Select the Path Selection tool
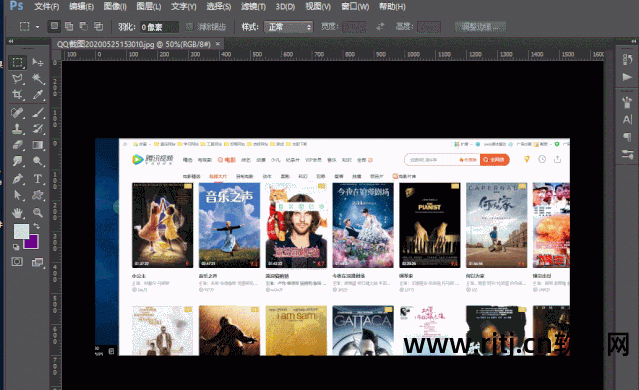Image resolution: width=639 pixels, height=390 pixels. (x=17, y=195)
